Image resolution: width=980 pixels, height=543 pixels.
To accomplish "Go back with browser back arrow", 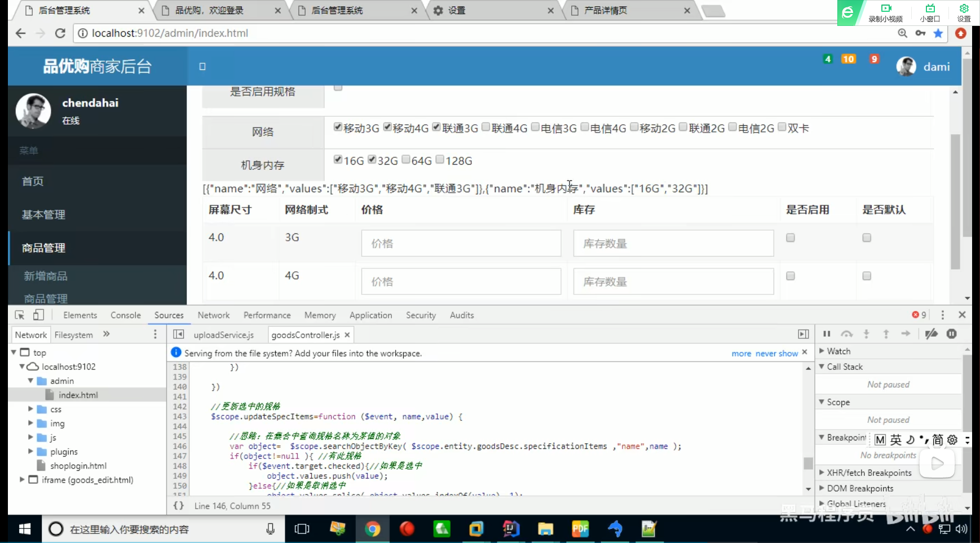I will tap(21, 33).
